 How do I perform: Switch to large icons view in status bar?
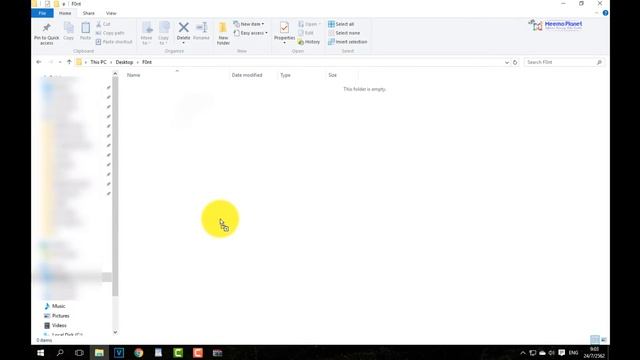tap(604, 340)
